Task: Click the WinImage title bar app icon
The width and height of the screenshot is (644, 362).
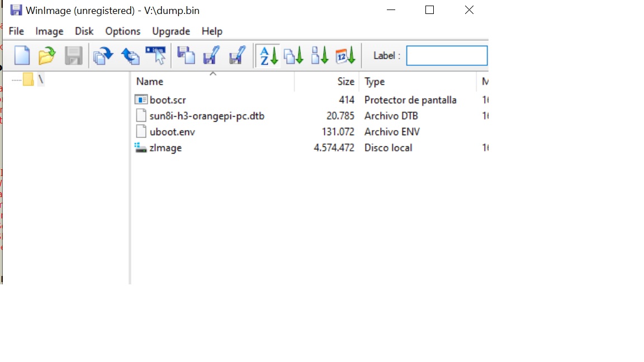Action: coord(16,10)
